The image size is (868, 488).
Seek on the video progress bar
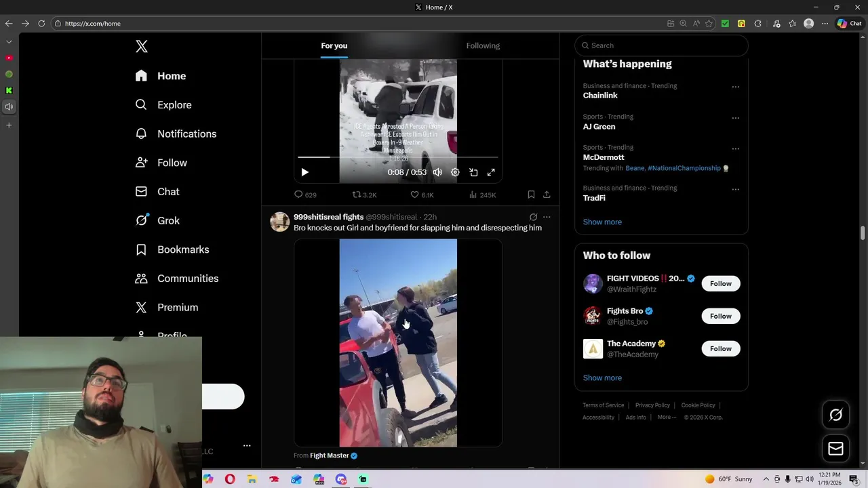[397, 157]
